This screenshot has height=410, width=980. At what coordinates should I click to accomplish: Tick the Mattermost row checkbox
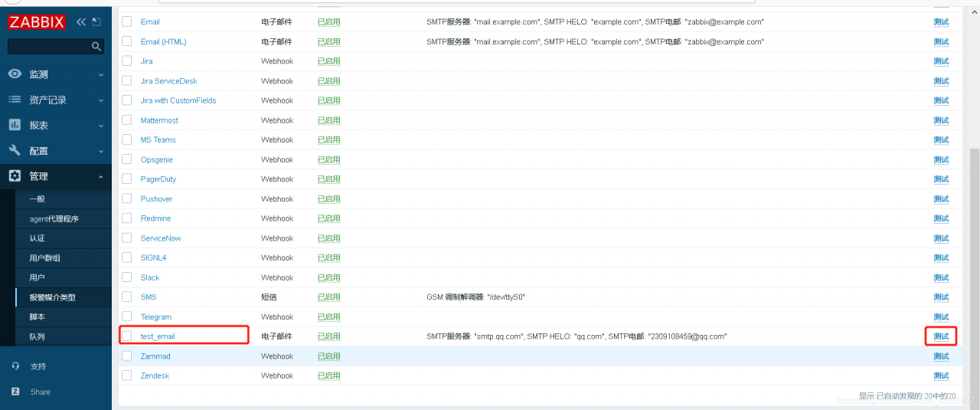(127, 120)
